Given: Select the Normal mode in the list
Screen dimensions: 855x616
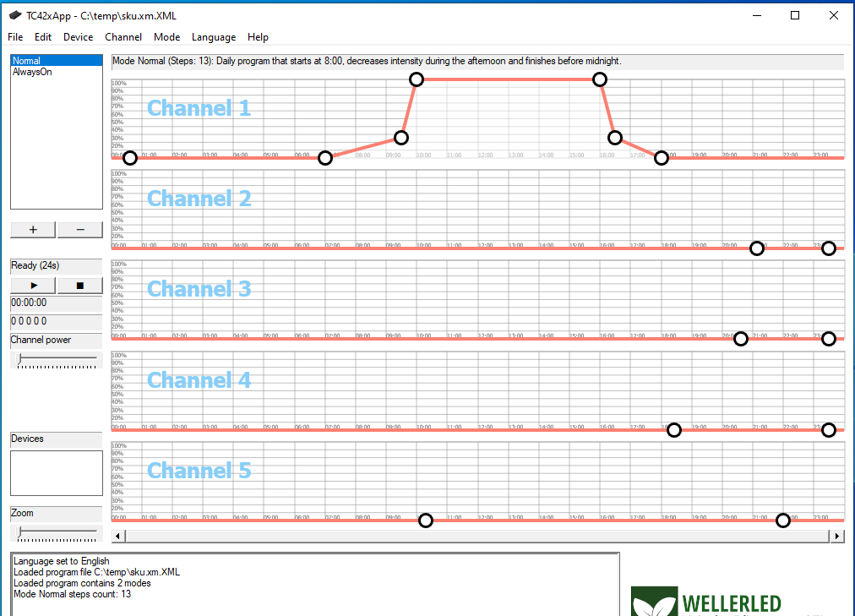Looking at the screenshot, I should (x=30, y=59).
